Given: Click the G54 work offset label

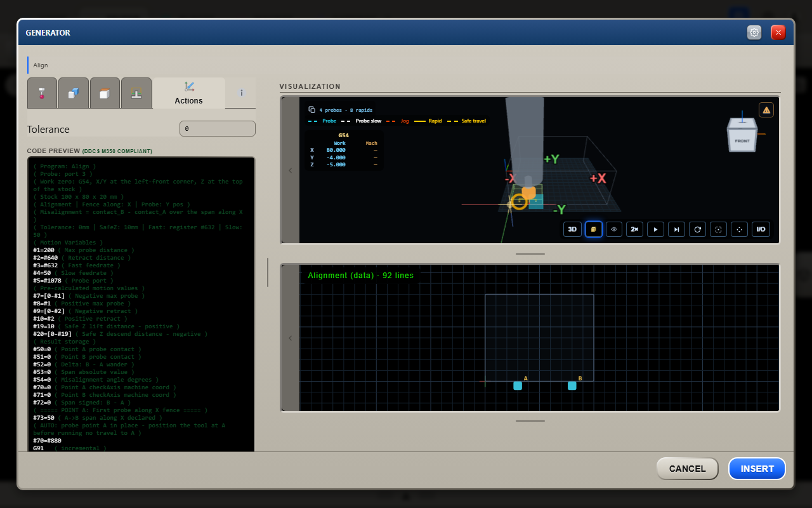Looking at the screenshot, I should pyautogui.click(x=343, y=135).
